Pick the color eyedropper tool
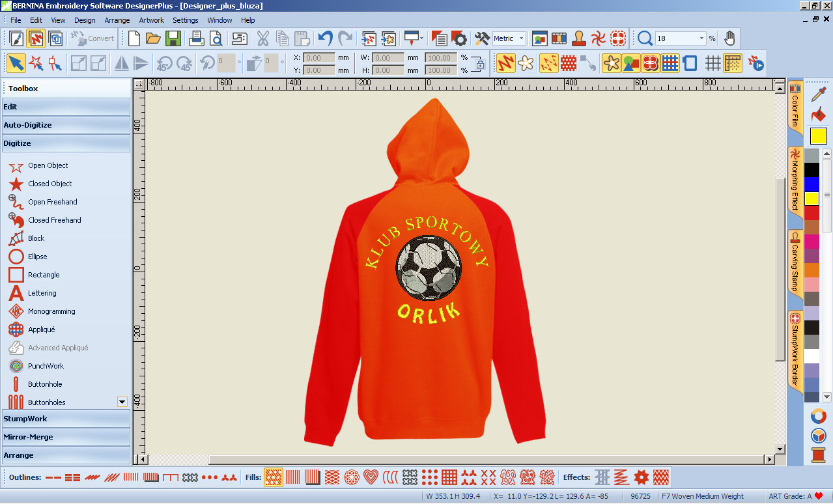The height and width of the screenshot is (504, 833). click(x=819, y=94)
